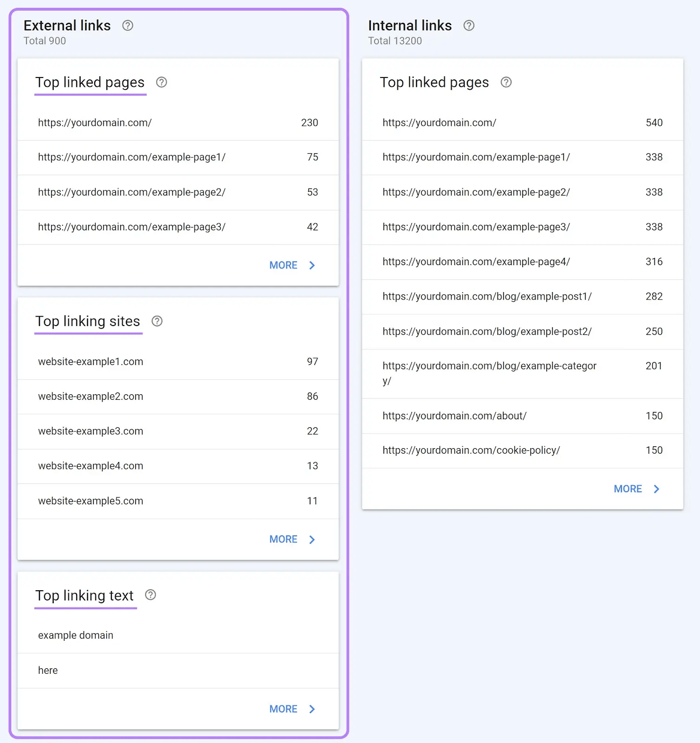
Task: Select external example-page2 row with 53 links
Action: 178,192
